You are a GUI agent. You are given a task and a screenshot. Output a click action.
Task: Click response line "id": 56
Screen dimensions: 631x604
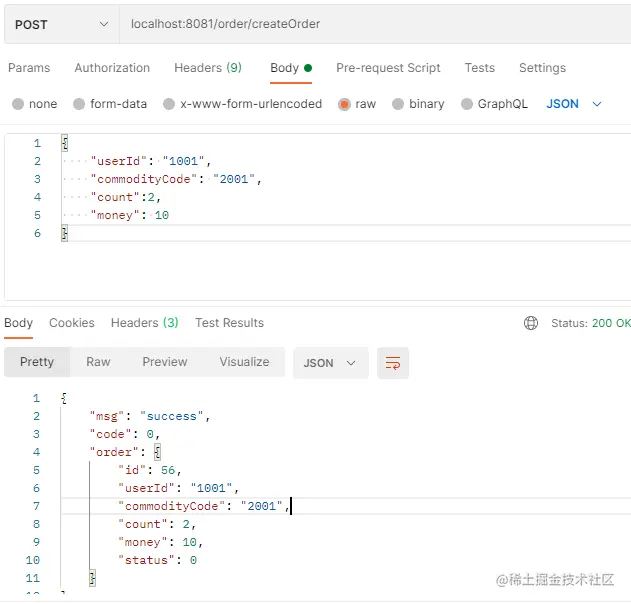point(150,470)
